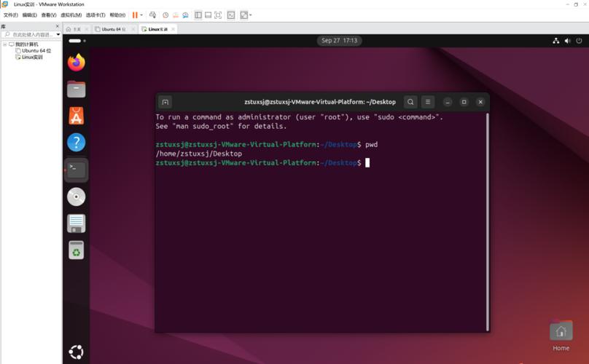The image size is (589, 364).
Task: Open the 帮助(H) menu
Action: [117, 15]
